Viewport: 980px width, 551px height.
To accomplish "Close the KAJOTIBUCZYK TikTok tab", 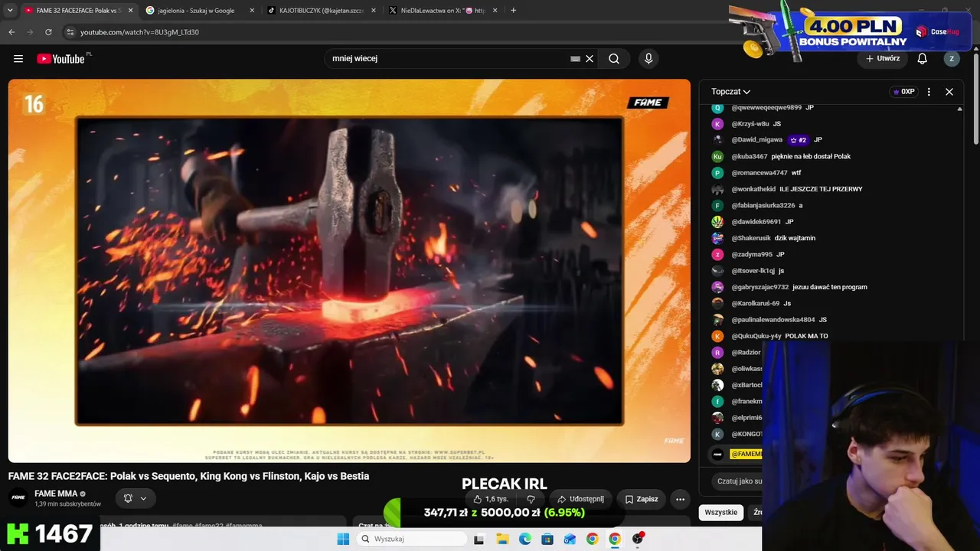I will (x=374, y=11).
